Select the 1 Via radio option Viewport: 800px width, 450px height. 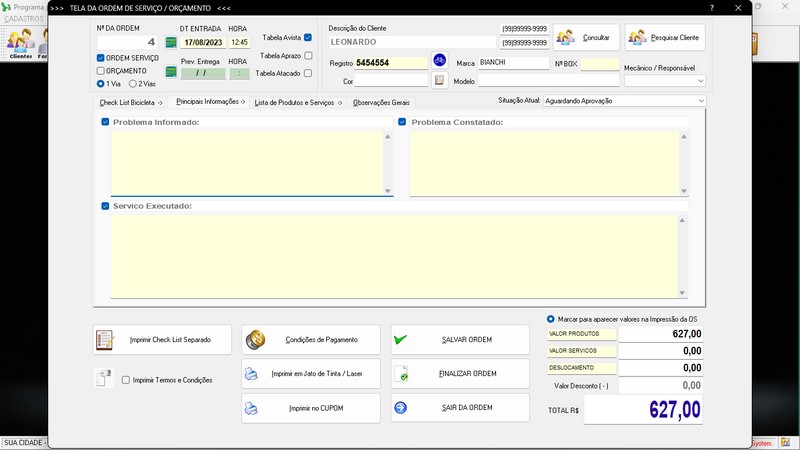click(101, 84)
